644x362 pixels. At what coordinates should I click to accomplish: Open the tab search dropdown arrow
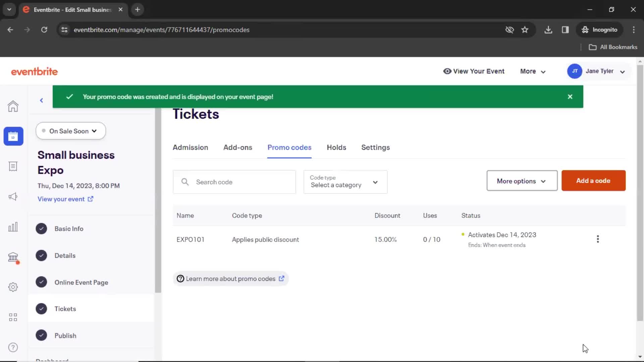pyautogui.click(x=9, y=9)
